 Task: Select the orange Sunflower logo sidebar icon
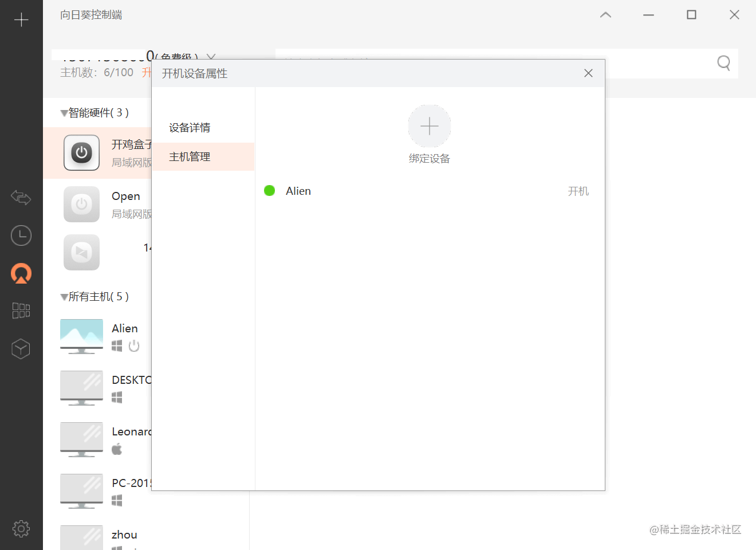pyautogui.click(x=21, y=273)
